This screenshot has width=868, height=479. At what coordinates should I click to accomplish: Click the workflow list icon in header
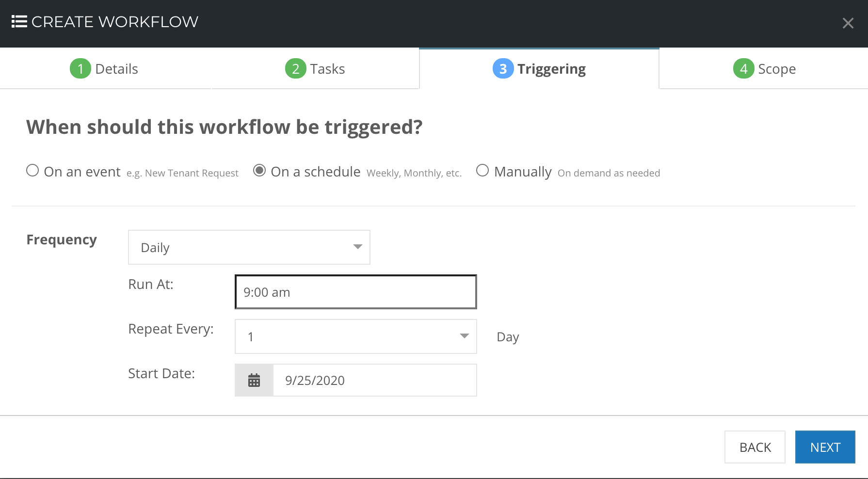(x=19, y=22)
